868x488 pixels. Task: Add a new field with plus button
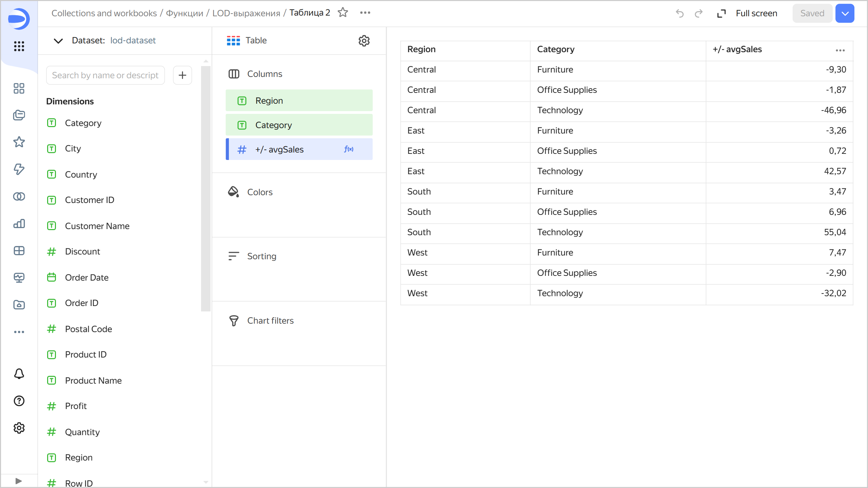(x=182, y=75)
